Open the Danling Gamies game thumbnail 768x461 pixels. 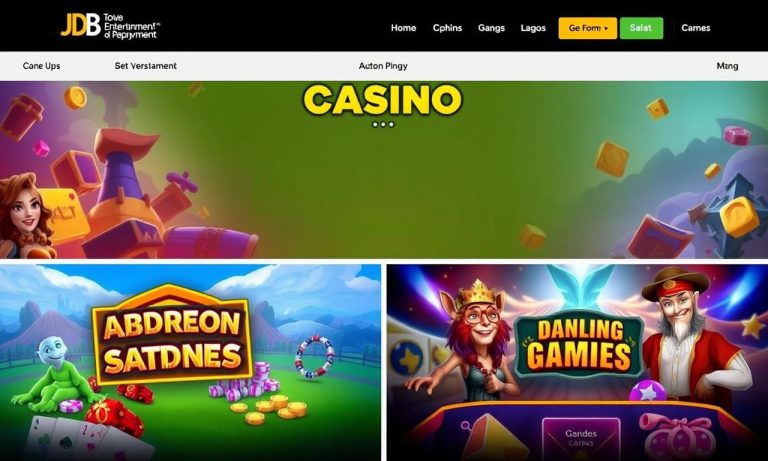click(x=577, y=363)
